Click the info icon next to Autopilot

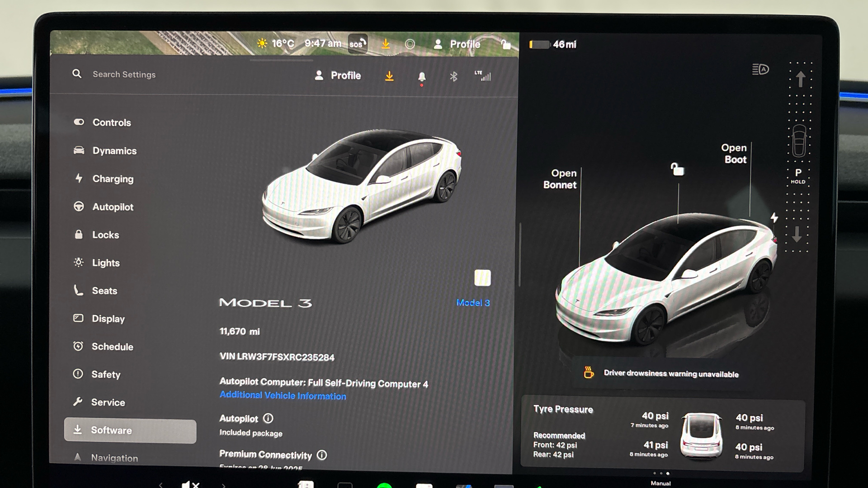pos(268,418)
